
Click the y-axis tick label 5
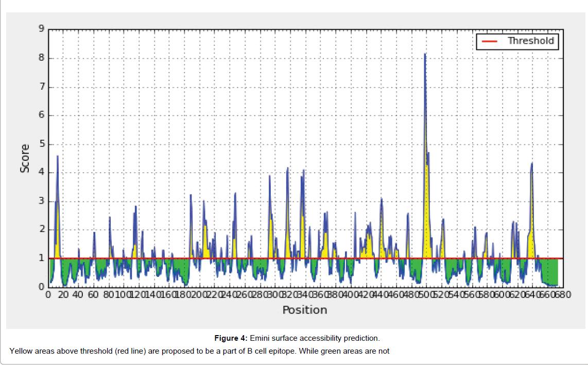click(x=41, y=144)
